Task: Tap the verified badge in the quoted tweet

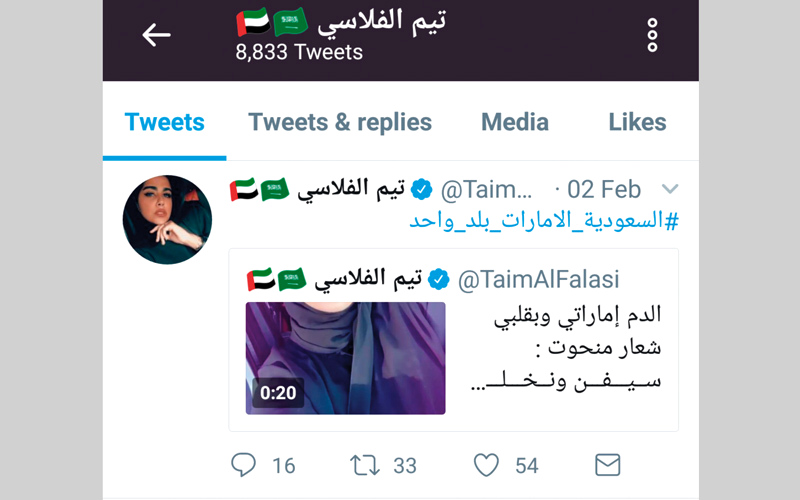Action: 439,279
